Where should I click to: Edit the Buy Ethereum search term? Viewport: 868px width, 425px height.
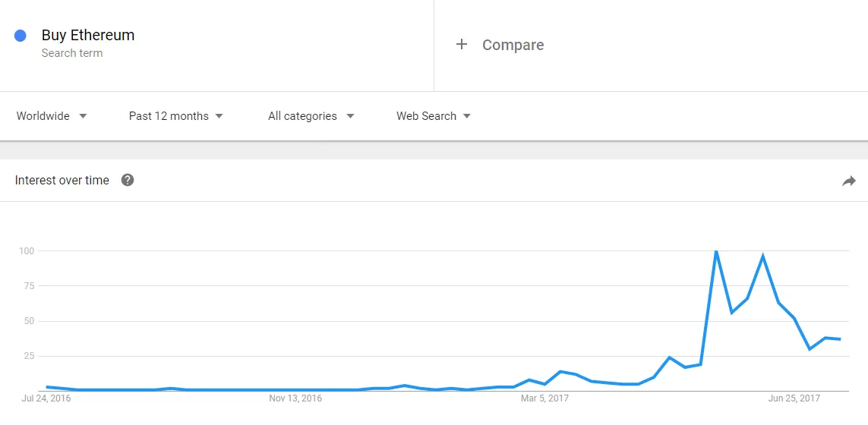pos(88,35)
